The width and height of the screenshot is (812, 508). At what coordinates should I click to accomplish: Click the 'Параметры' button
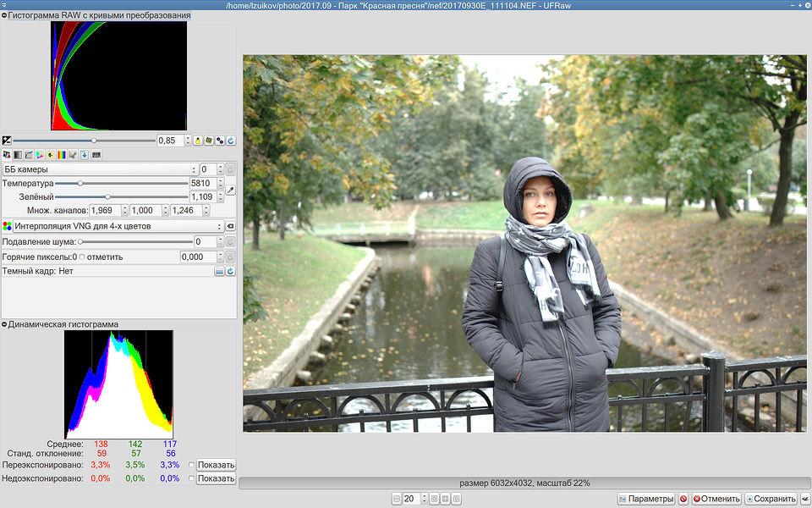[x=647, y=500]
